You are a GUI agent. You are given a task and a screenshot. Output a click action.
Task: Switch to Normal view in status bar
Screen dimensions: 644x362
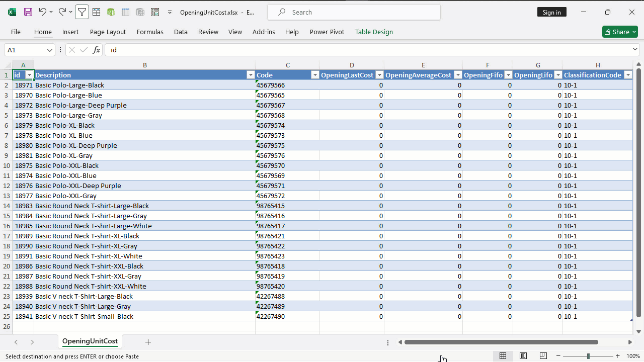point(503,356)
